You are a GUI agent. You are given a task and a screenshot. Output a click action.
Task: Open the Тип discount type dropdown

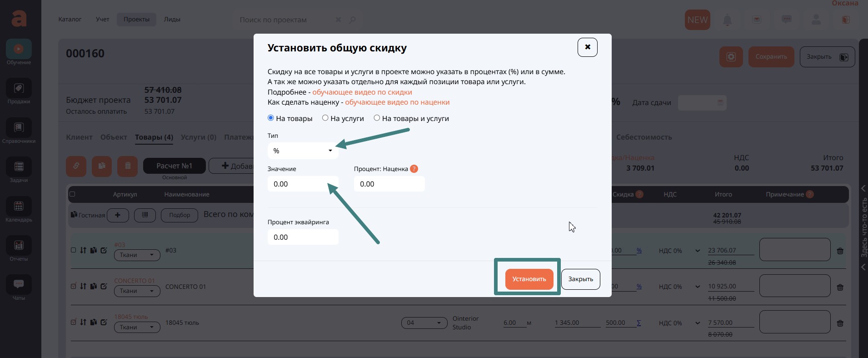click(303, 151)
